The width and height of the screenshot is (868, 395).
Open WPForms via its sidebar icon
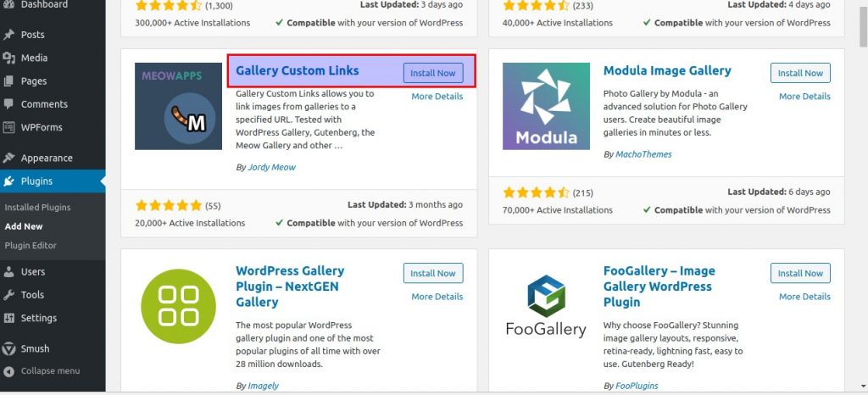pyautogui.click(x=8, y=127)
